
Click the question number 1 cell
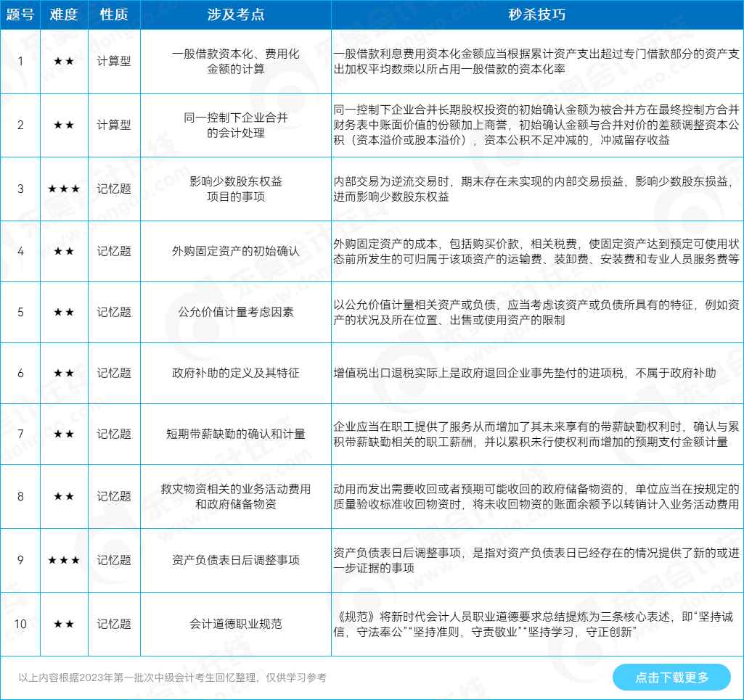click(21, 62)
